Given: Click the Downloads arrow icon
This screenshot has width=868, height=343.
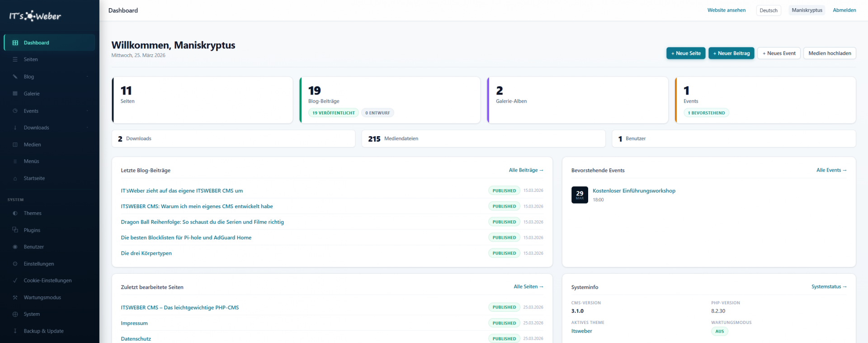Looking at the screenshot, I should (x=15, y=128).
